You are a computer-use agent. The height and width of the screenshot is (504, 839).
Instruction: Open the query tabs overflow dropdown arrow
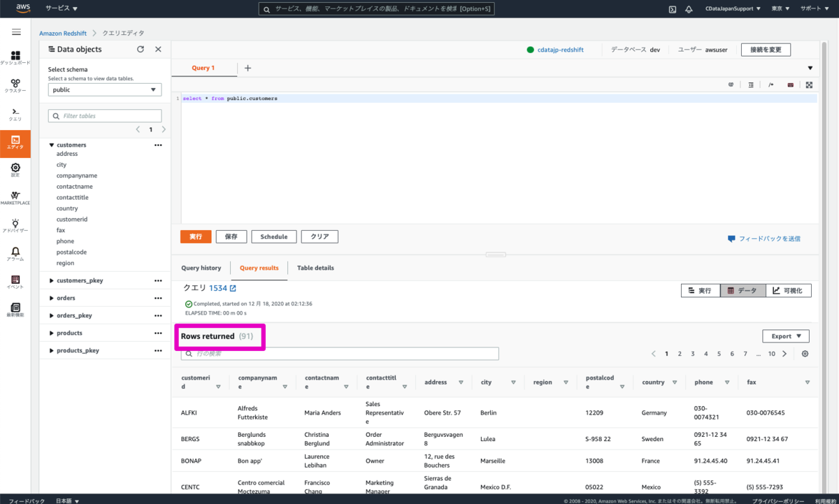(810, 69)
